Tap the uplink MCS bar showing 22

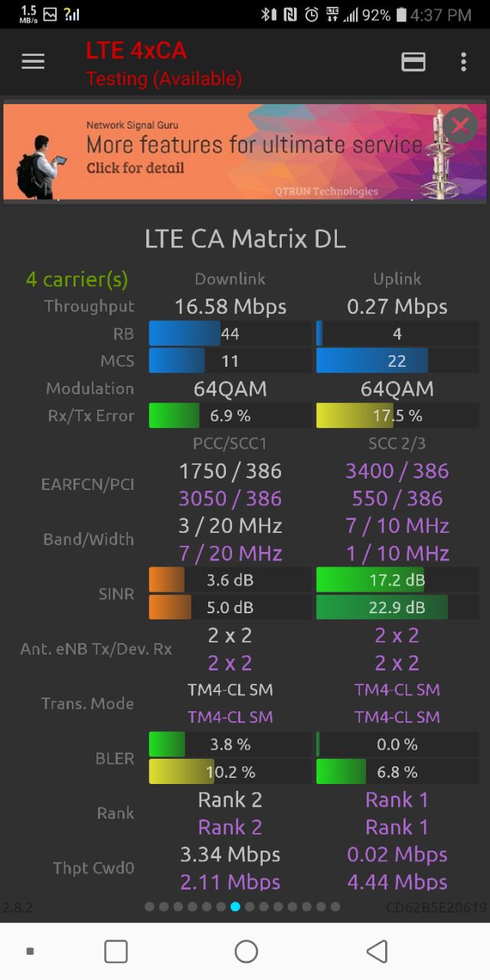click(397, 361)
